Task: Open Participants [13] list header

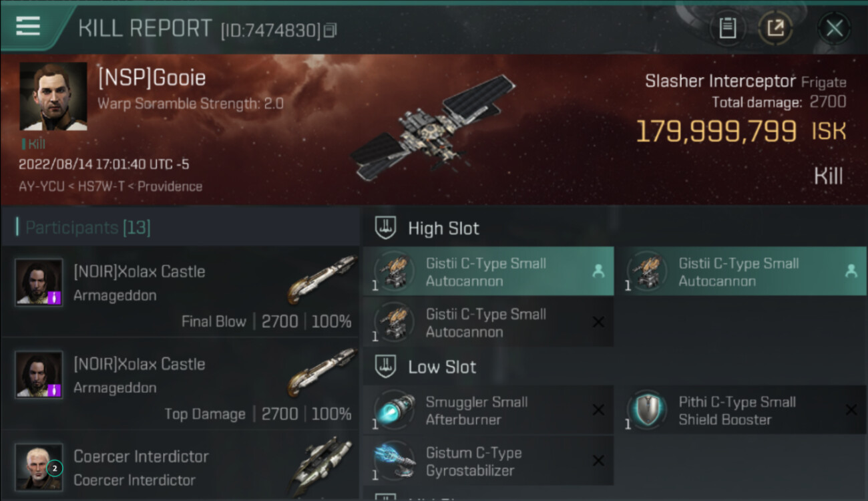Action: coord(84,228)
